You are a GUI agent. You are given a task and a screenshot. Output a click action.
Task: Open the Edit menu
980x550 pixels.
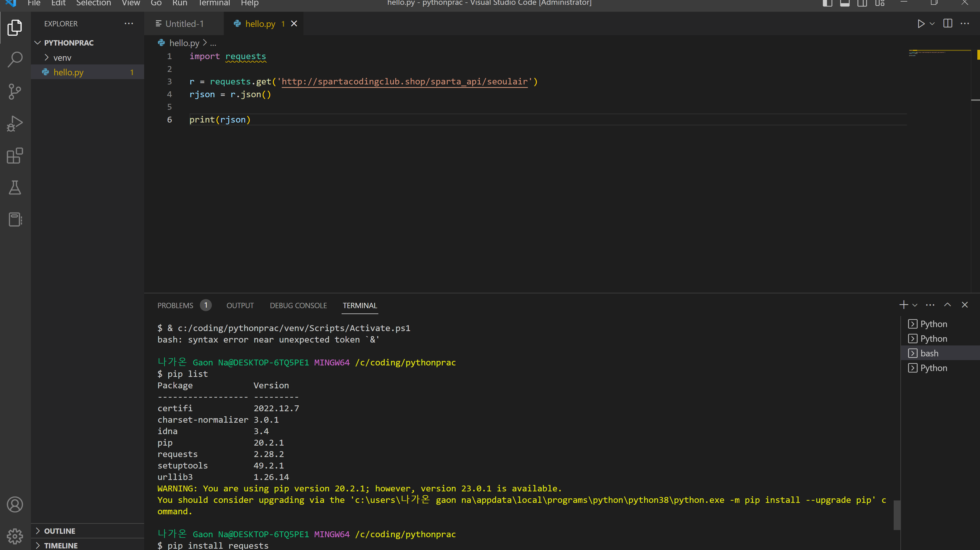point(58,3)
